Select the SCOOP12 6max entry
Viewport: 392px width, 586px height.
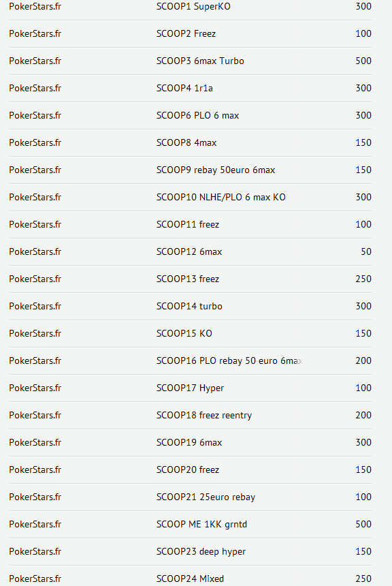pyautogui.click(x=189, y=252)
